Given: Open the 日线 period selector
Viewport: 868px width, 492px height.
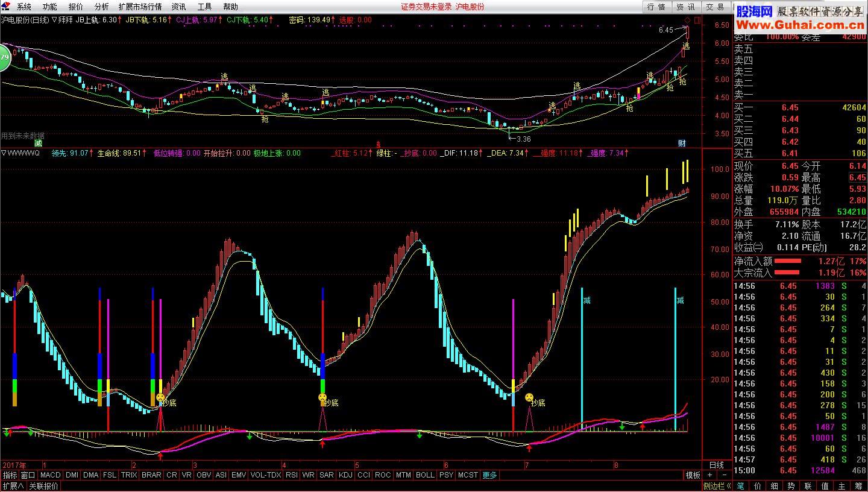Looking at the screenshot, I should click(717, 465).
